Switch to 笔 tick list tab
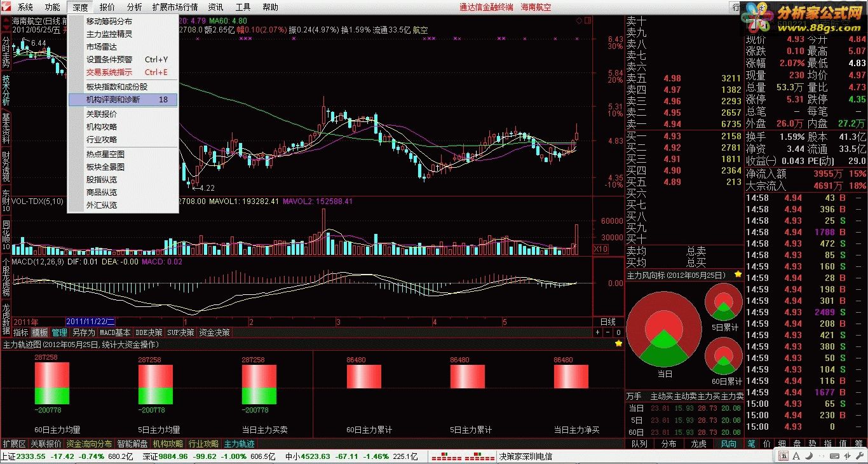Image resolution: width=868 pixels, height=464 pixels. (751, 444)
